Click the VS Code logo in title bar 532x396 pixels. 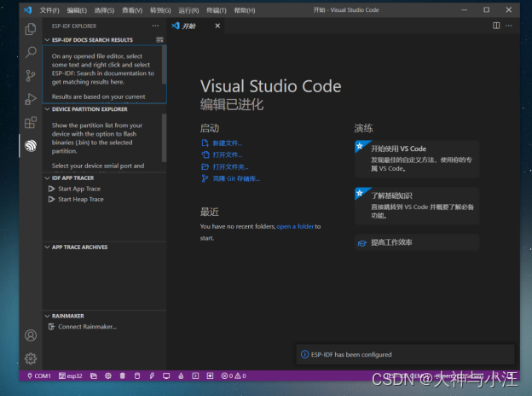pyautogui.click(x=28, y=10)
